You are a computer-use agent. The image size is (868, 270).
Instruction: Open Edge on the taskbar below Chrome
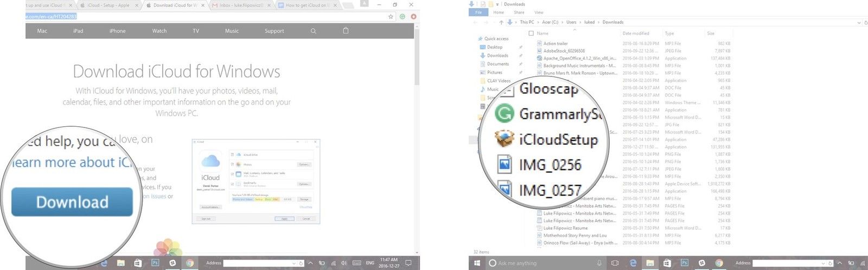point(104,263)
